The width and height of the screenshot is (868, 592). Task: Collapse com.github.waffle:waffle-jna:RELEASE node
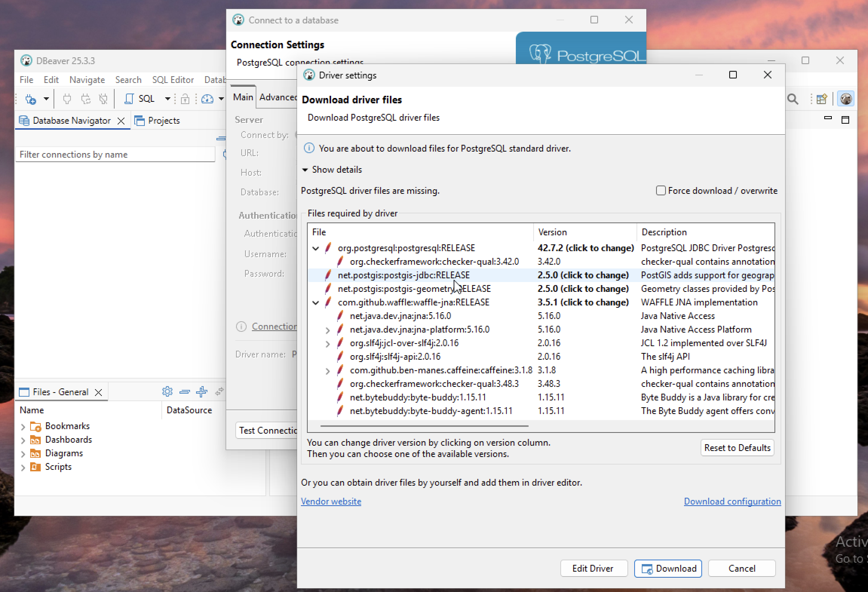[x=316, y=303]
